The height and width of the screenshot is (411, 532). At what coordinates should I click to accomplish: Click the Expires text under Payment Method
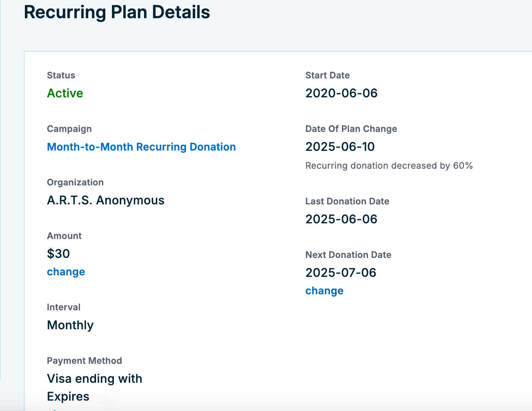click(x=68, y=397)
